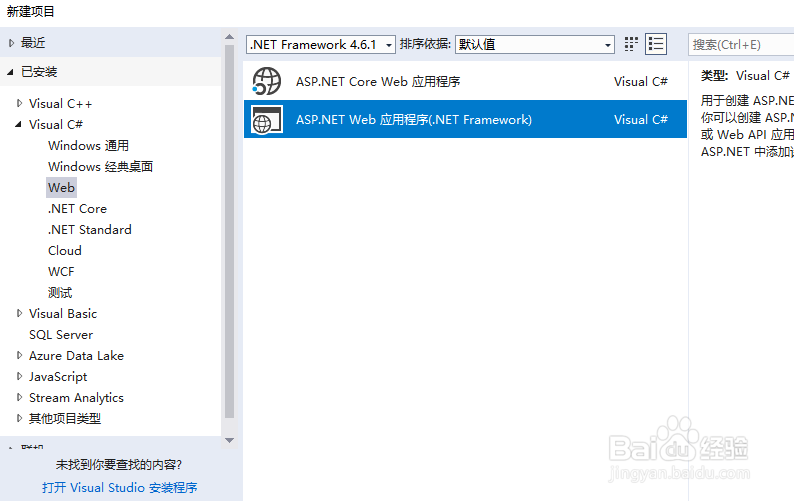Select Windows 经典桌面 category
The width and height of the screenshot is (794, 501).
(100, 167)
